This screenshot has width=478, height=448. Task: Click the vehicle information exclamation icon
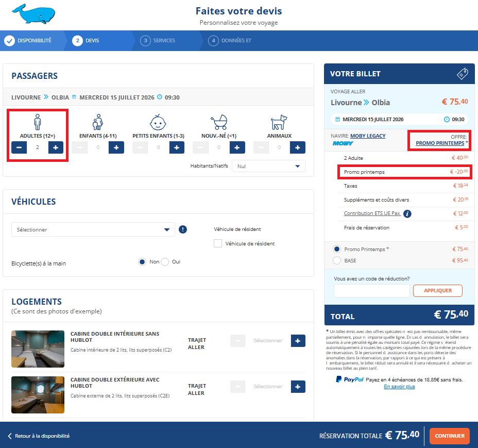[183, 230]
